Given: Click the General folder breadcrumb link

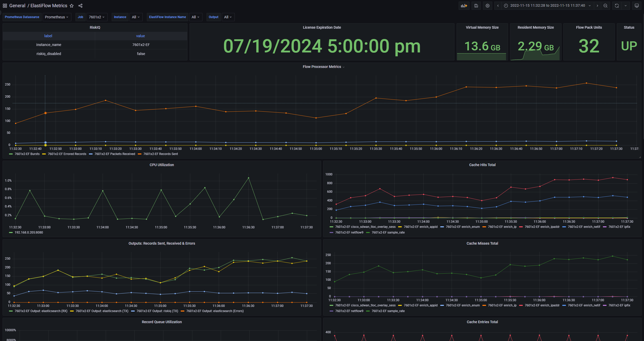Looking at the screenshot, I should [x=17, y=6].
